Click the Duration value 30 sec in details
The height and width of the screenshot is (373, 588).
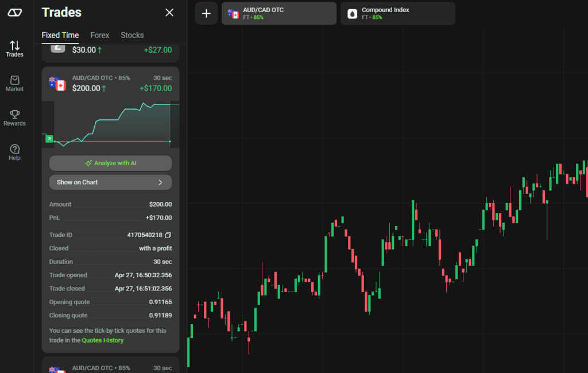163,262
